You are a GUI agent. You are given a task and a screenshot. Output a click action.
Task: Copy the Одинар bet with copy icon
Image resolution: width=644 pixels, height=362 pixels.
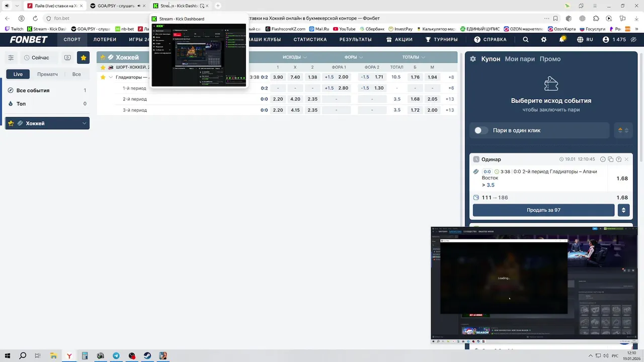[610, 159]
